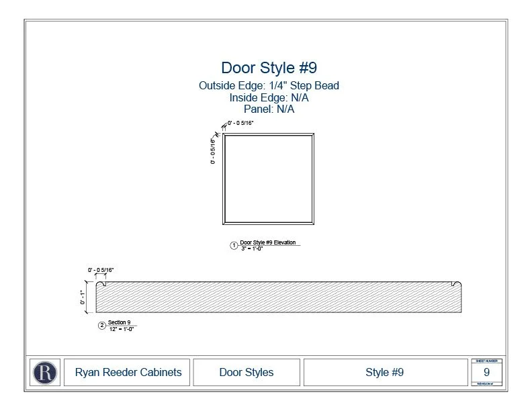Select the 0'-1" thickness dimension
This screenshot has width=532, height=411.
83,297
